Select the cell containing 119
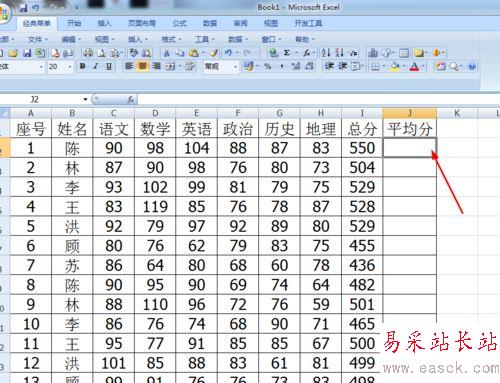Image resolution: width=500 pixels, height=383 pixels. (x=155, y=207)
